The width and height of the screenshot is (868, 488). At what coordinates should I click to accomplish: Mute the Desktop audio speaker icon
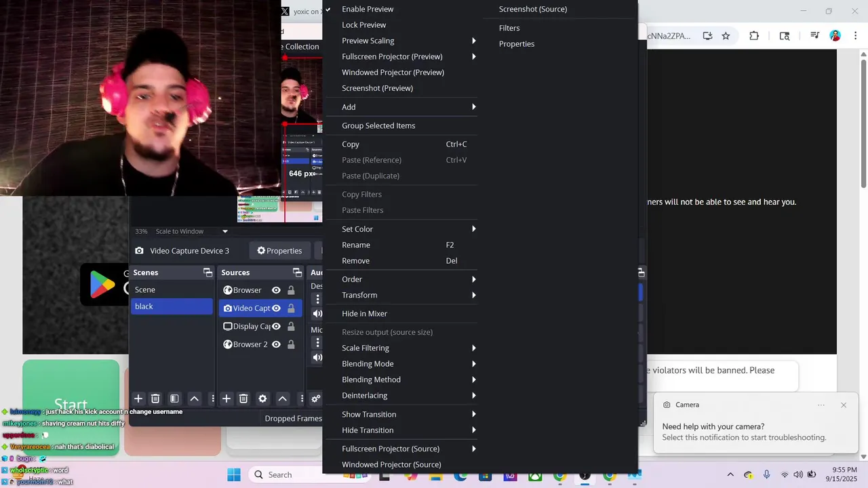point(317,313)
